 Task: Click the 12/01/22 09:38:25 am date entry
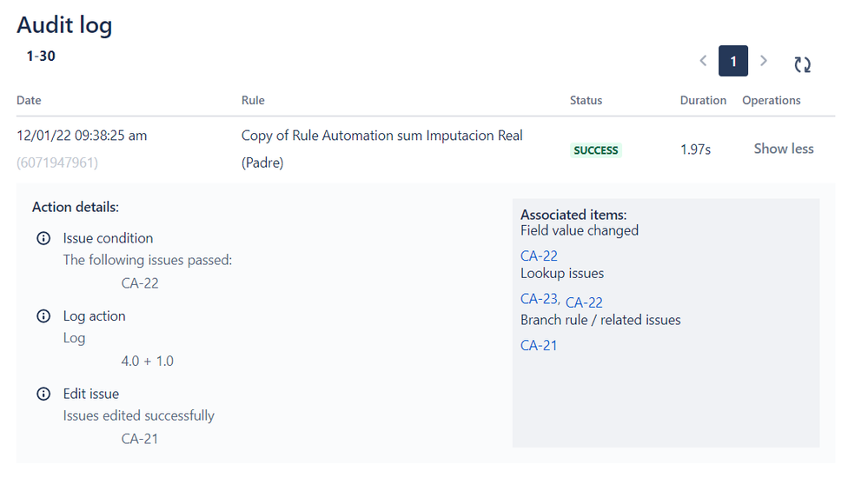tap(82, 136)
